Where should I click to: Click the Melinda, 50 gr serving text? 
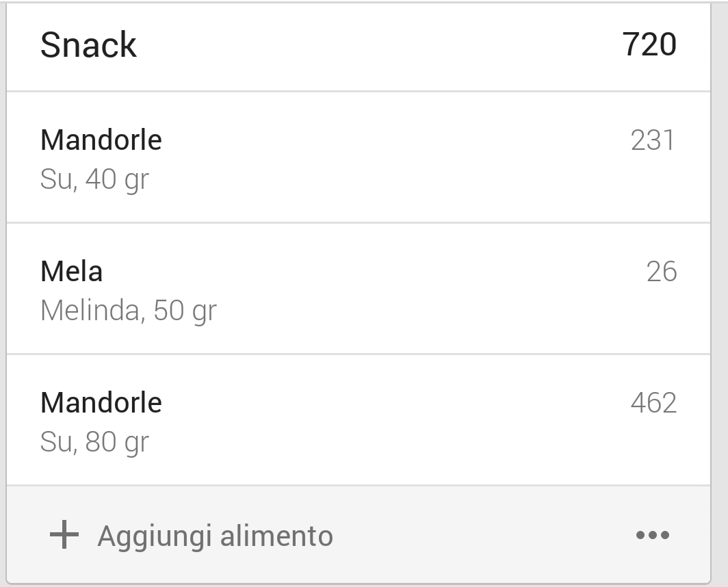pyautogui.click(x=129, y=311)
